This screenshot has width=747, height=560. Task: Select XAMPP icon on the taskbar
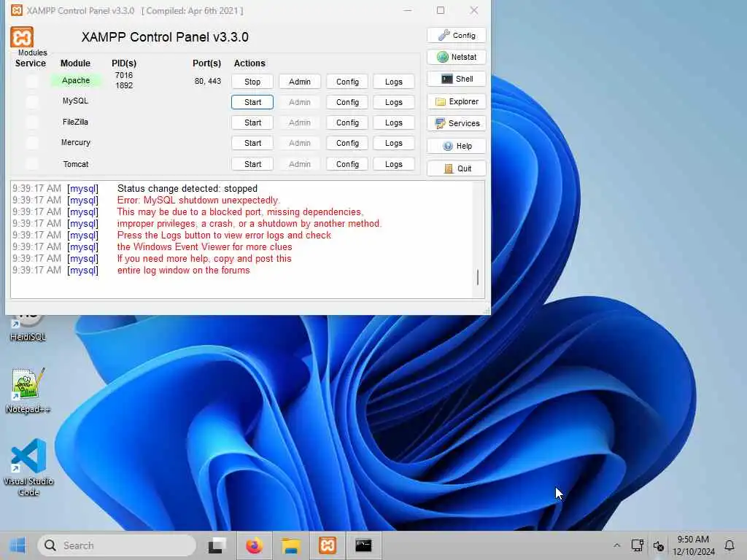(328, 545)
